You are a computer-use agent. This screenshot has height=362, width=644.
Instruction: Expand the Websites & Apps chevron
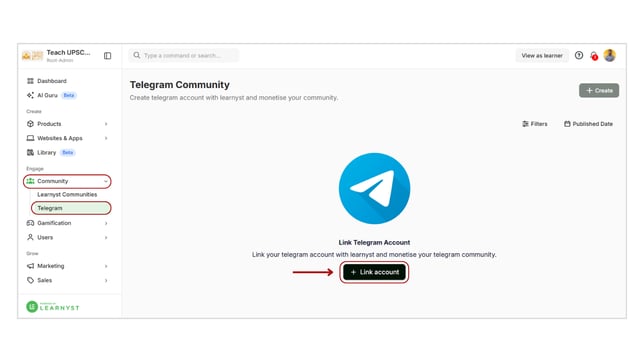click(106, 138)
